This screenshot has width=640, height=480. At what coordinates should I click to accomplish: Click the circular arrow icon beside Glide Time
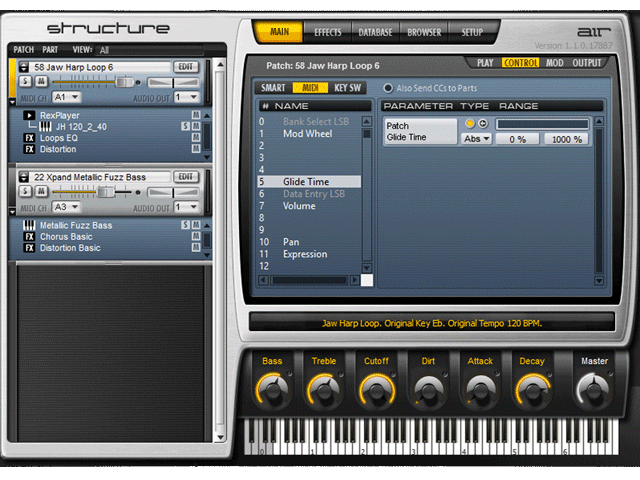click(x=483, y=123)
